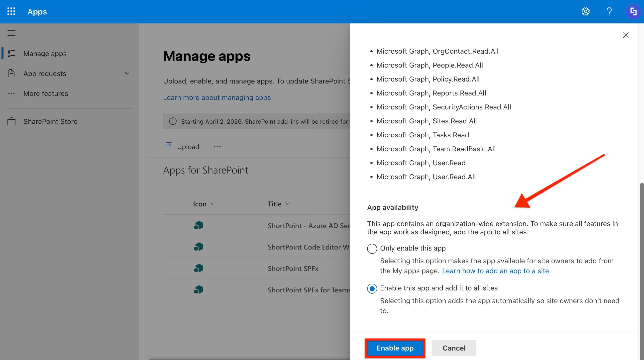Viewport: 644px width, 360px height.
Task: Select Only enable this app radio
Action: [372, 249]
